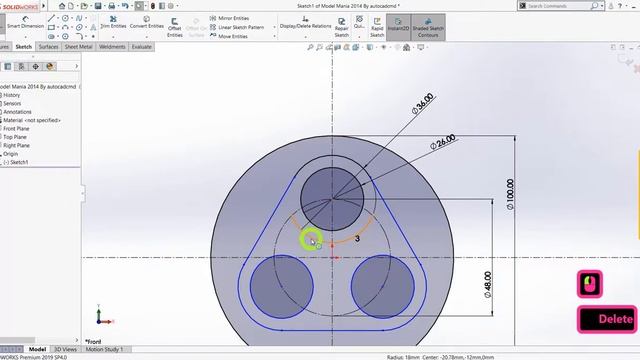
Task: Expand Trim Entities dropdown arrow
Action: click(x=113, y=37)
